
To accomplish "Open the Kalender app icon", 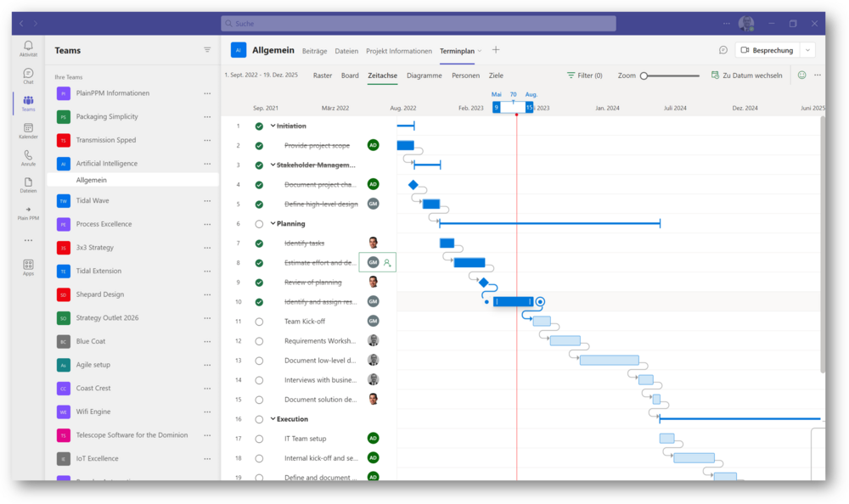I will point(28,130).
